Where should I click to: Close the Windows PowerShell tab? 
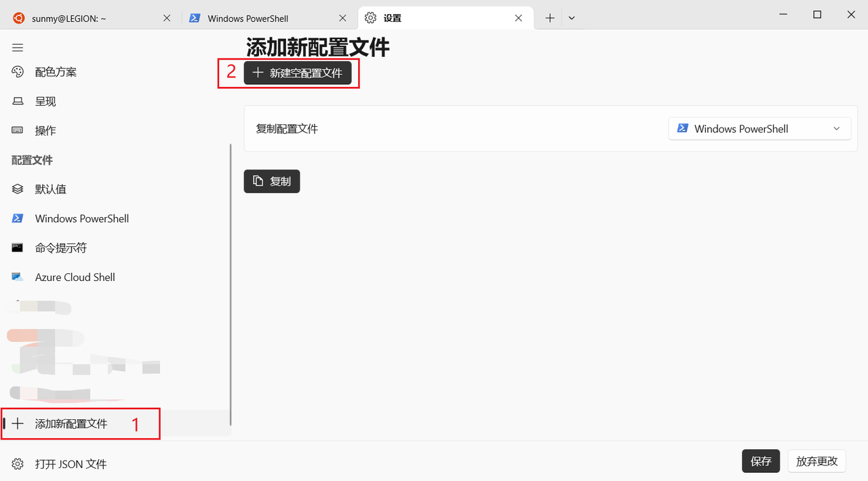tap(343, 18)
